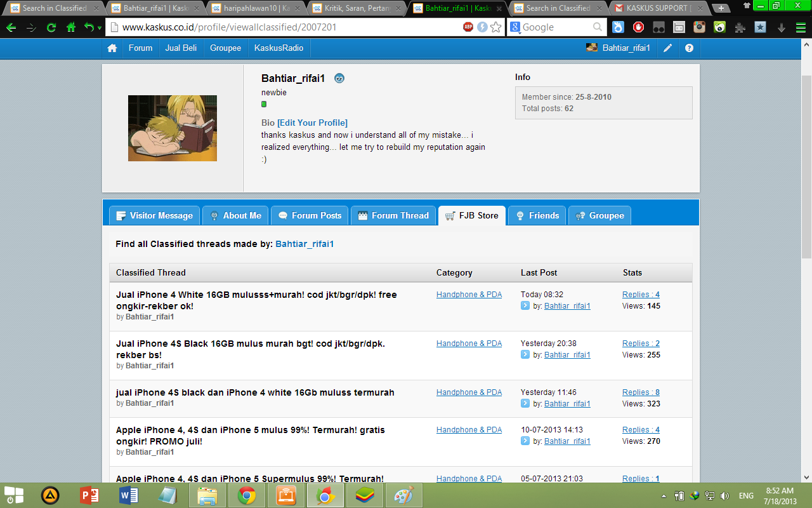The width and height of the screenshot is (812, 508).
Task: Click the pencil edit icon in navbar
Action: coord(667,48)
